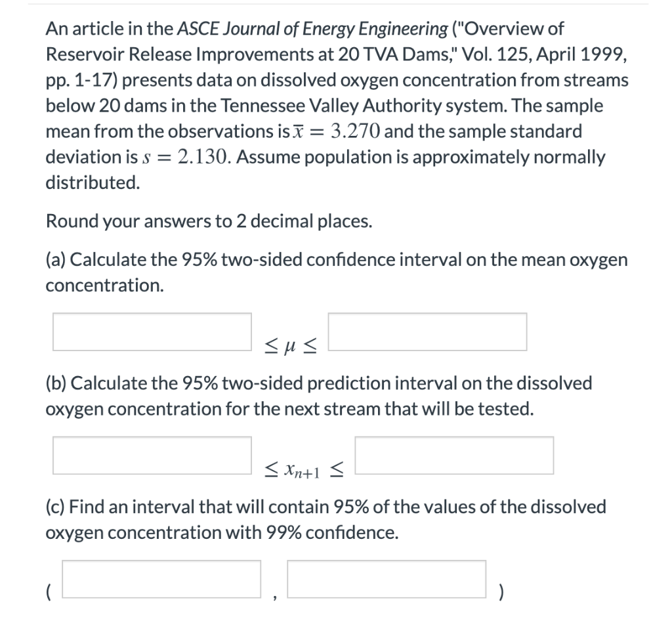Screen dimensions: 672x617
Task: Click the upper bound field of the prediction interval
Action: [454, 455]
